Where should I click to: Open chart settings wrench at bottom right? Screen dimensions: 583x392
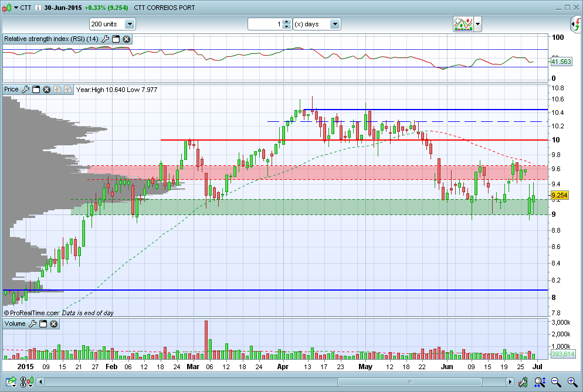click(523, 381)
